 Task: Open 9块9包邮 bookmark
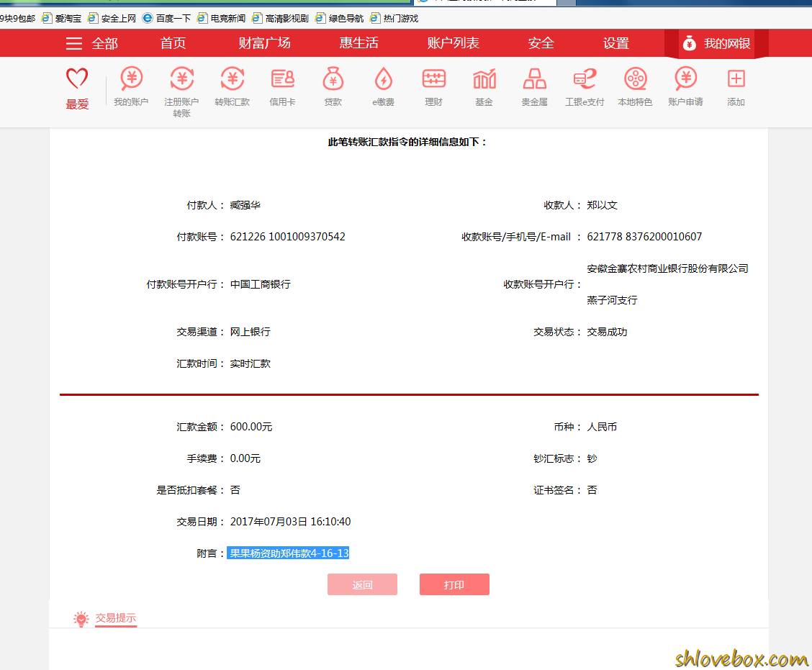pyautogui.click(x=17, y=19)
